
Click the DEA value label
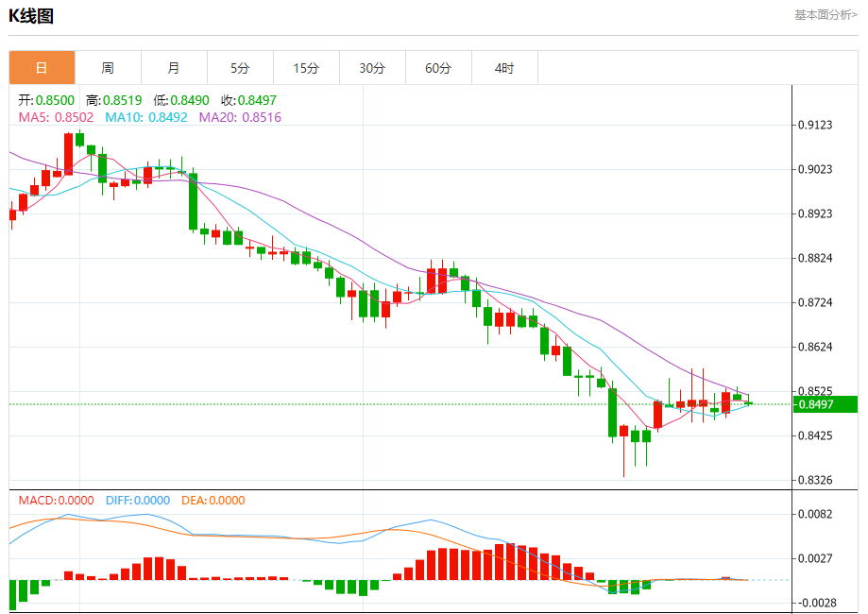coord(213,501)
